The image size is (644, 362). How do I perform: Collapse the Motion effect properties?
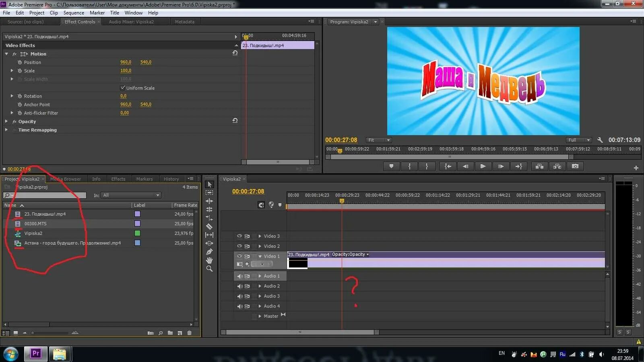6,54
